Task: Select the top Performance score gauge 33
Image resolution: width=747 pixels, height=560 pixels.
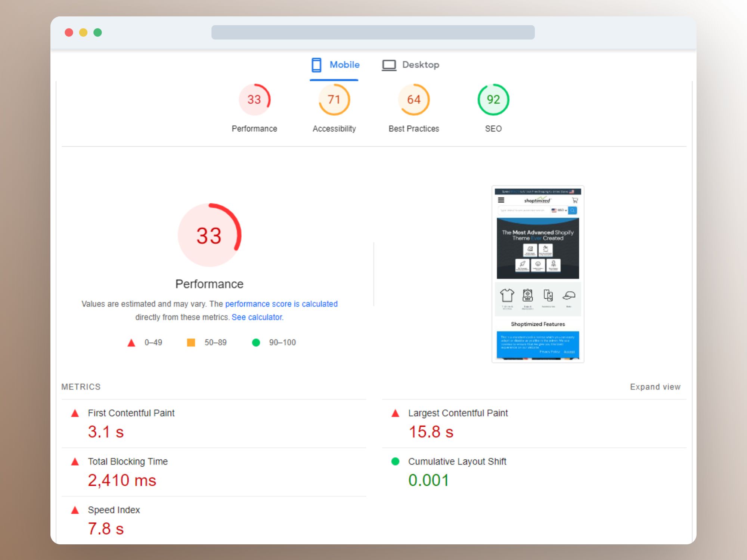Action: pos(254,99)
